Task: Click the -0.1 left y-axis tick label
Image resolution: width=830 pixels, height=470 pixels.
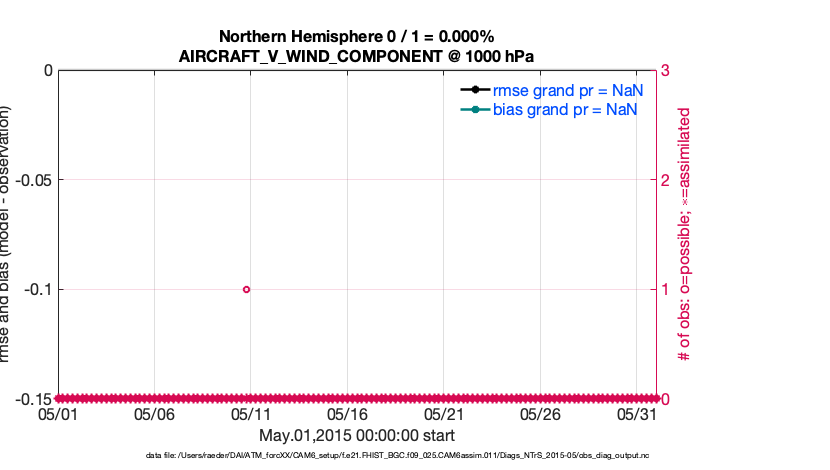Action: coord(36,289)
